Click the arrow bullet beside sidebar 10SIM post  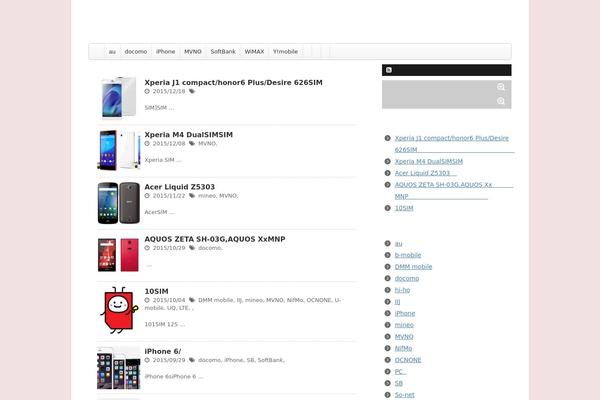(x=387, y=208)
